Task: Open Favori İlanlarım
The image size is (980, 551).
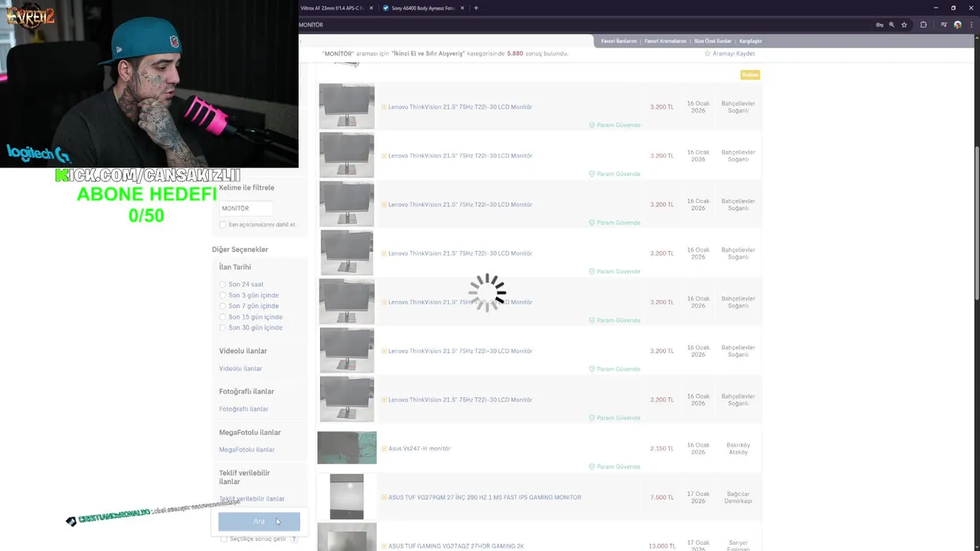Action: (x=619, y=41)
